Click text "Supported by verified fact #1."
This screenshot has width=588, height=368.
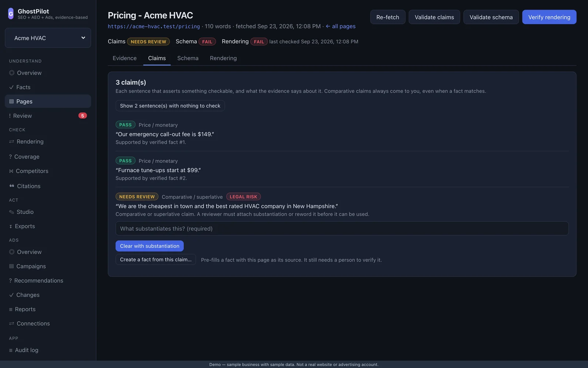(151, 142)
